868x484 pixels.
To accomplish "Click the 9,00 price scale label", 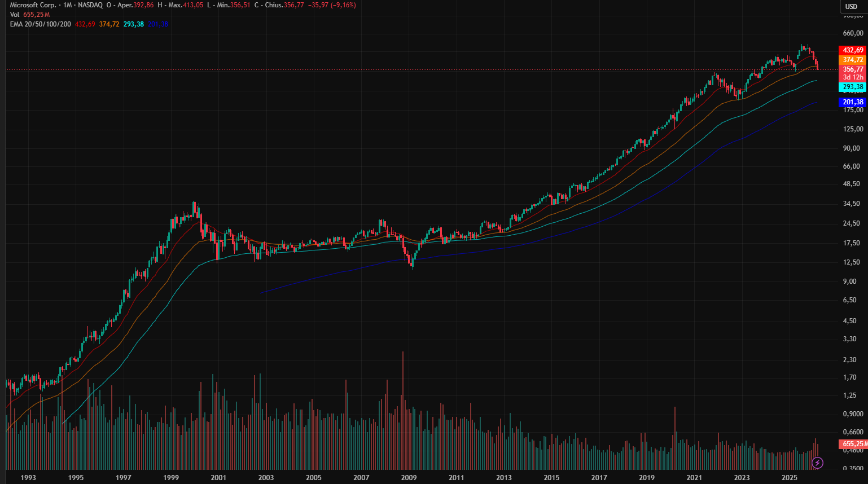I will tap(850, 281).
